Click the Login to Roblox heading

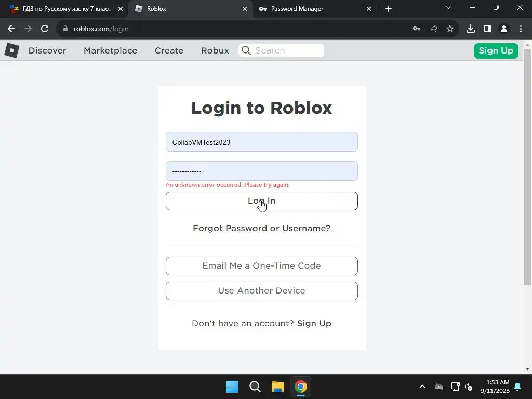(262, 108)
